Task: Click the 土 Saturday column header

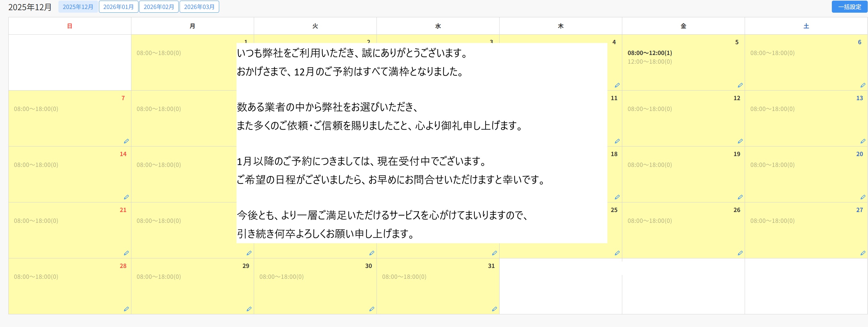Action: coord(806,26)
